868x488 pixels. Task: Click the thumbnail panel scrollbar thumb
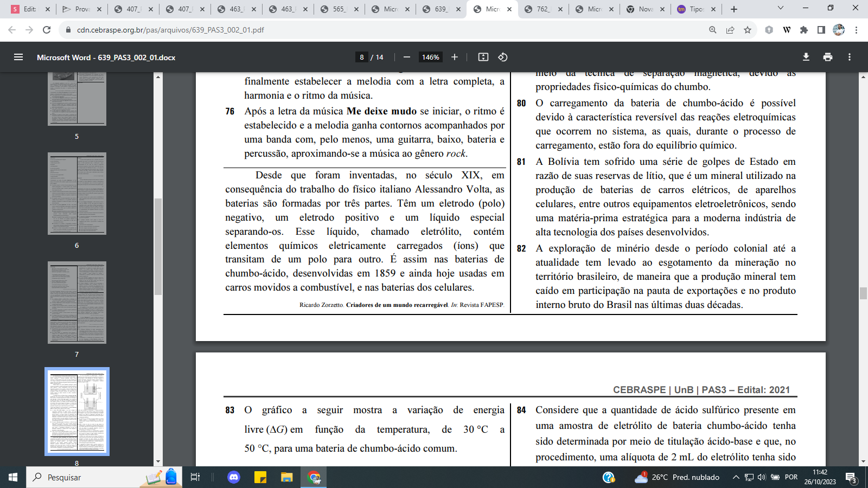pos(158,247)
